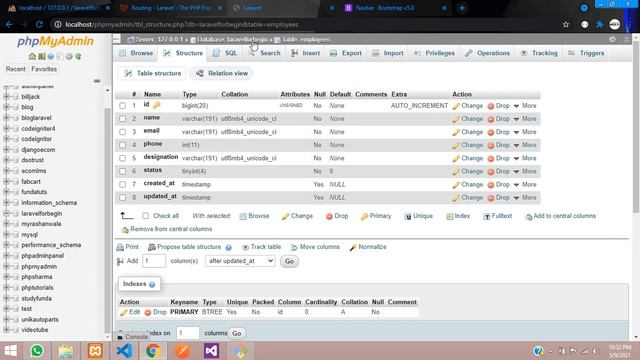Open the Insert tab
The image size is (640, 360).
(305, 53)
